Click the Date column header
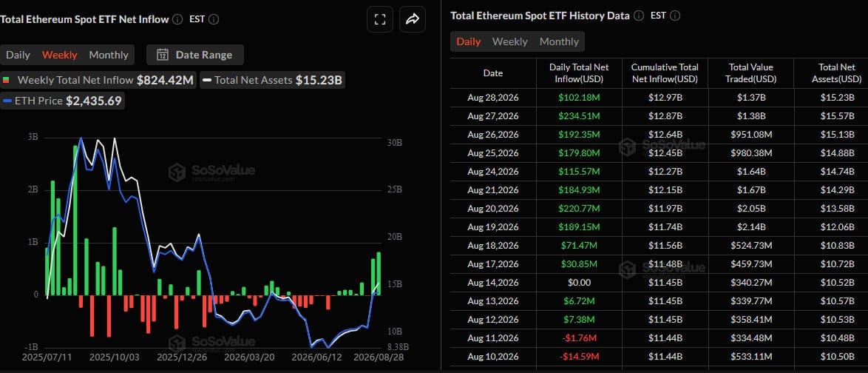This screenshot has width=868, height=373. (492, 73)
